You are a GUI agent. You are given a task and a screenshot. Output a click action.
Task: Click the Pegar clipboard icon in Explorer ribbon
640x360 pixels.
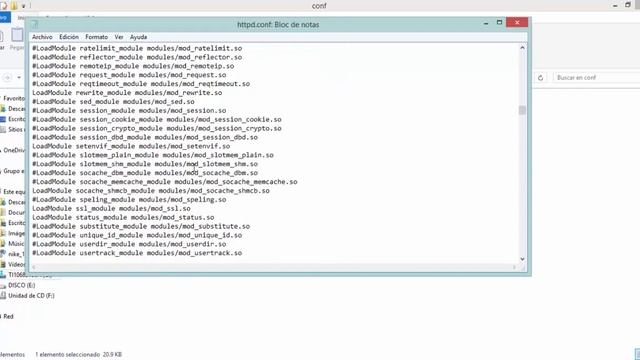[x=17, y=36]
